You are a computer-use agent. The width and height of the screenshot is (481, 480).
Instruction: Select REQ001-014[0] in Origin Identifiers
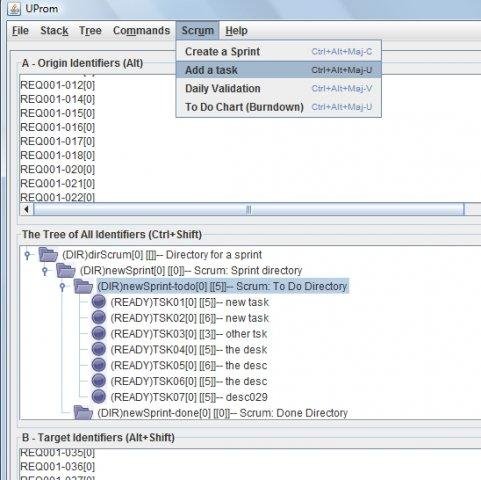(57, 99)
